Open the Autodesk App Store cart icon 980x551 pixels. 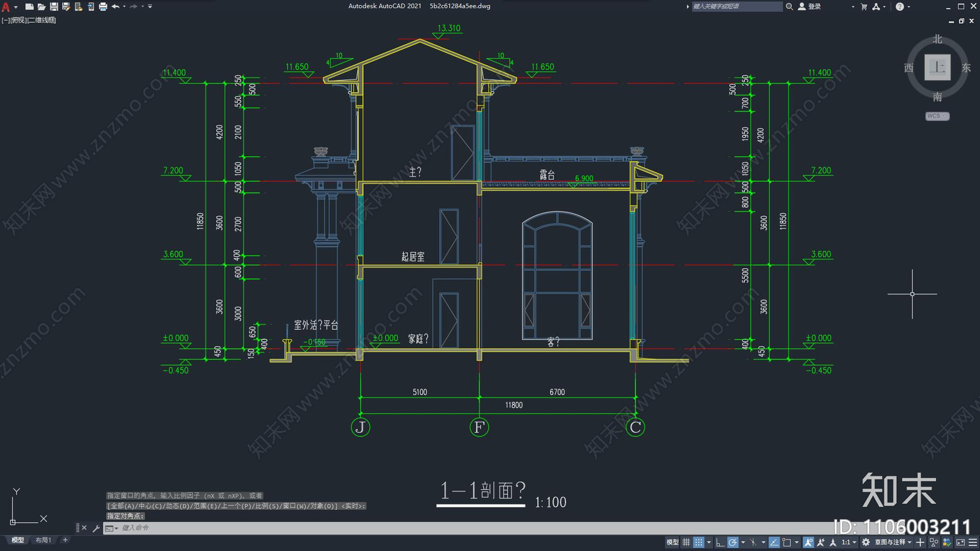click(x=864, y=7)
